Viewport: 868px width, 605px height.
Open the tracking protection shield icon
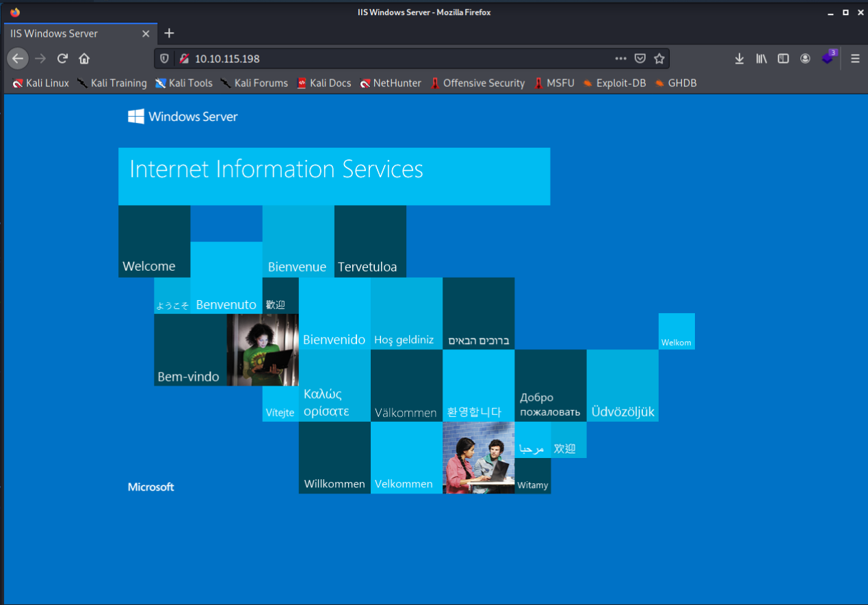164,59
